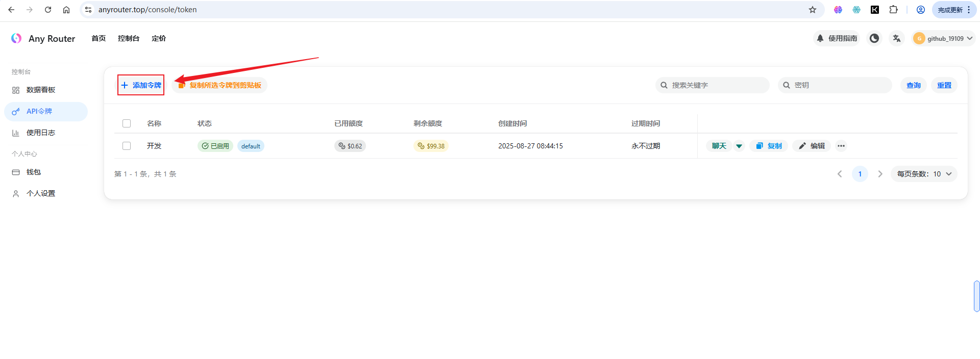Go back with browser back arrow
The width and height of the screenshot is (980, 359).
coord(11,10)
